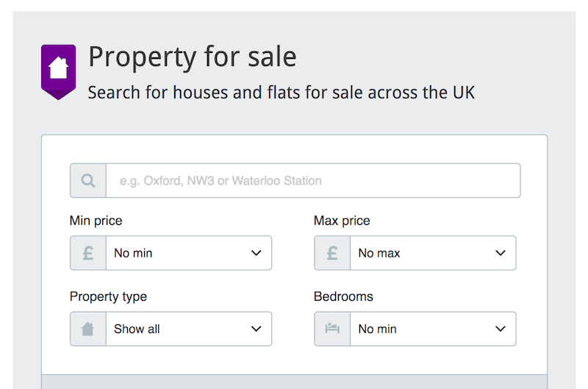Click the 'Max price' field label
The image size is (588, 389).
pos(342,221)
